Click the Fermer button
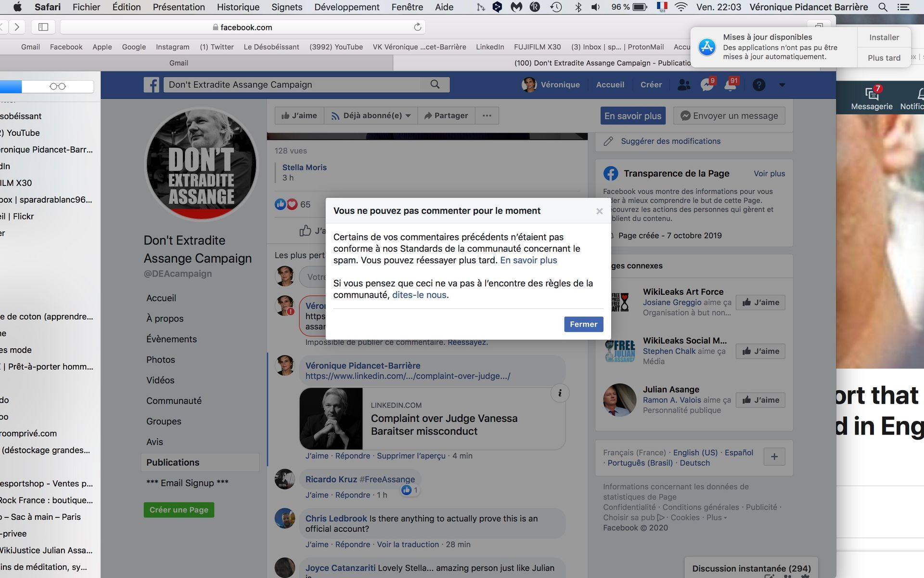 pos(583,324)
